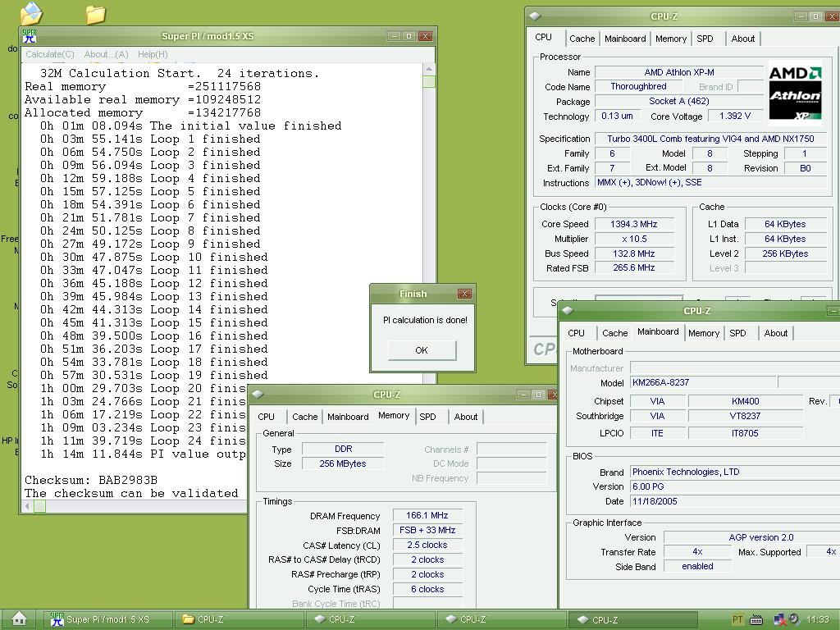Image resolution: width=840 pixels, height=630 pixels.
Task: Switch to Cache tab in CPU window
Action: click(x=582, y=39)
